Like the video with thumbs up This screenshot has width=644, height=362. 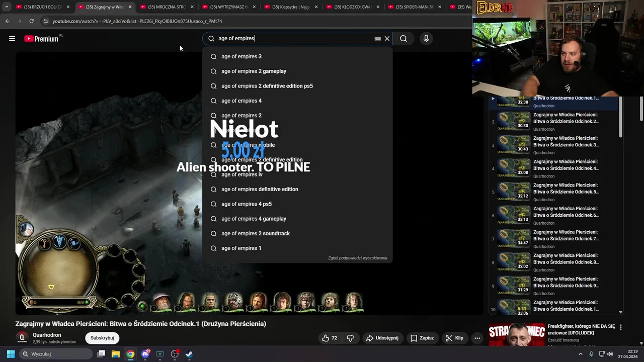(x=330, y=338)
